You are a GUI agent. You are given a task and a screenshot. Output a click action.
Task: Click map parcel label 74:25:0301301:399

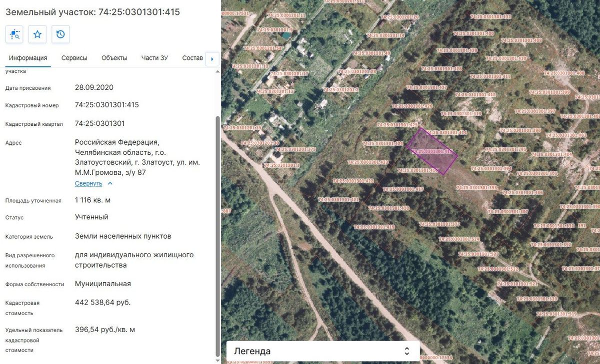pos(549,92)
